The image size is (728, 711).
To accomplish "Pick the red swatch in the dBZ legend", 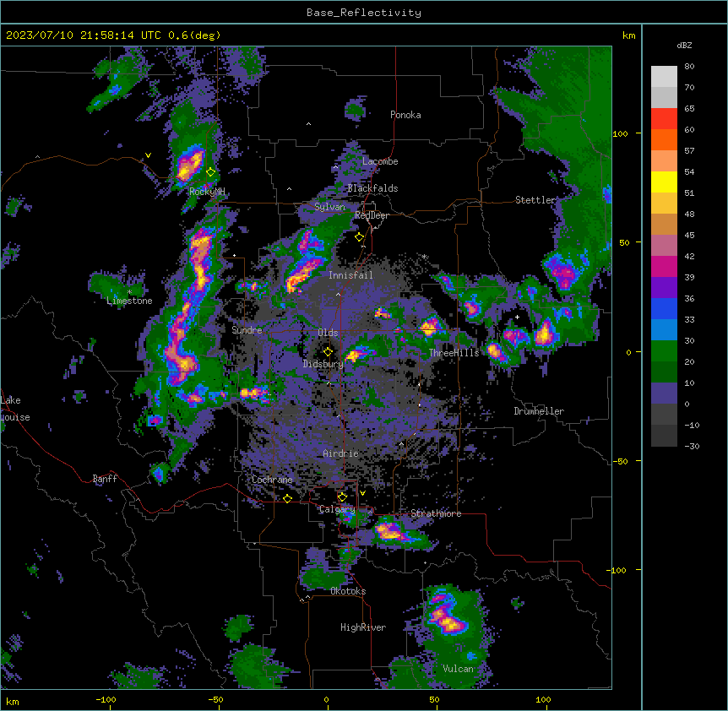I will 664,118.
